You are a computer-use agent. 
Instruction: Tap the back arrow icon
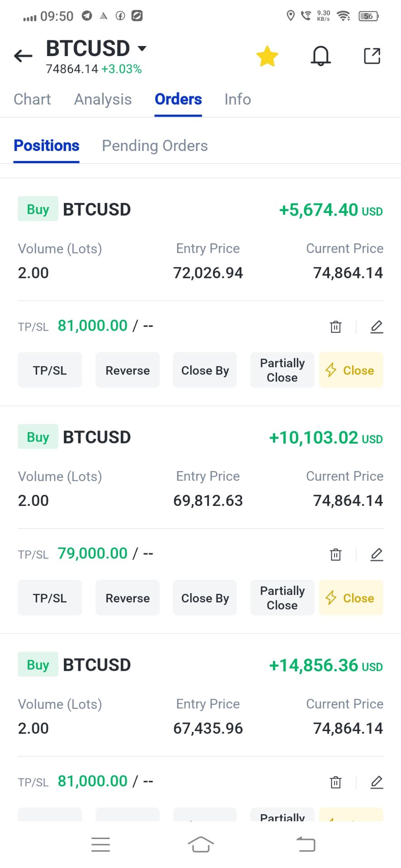[23, 56]
